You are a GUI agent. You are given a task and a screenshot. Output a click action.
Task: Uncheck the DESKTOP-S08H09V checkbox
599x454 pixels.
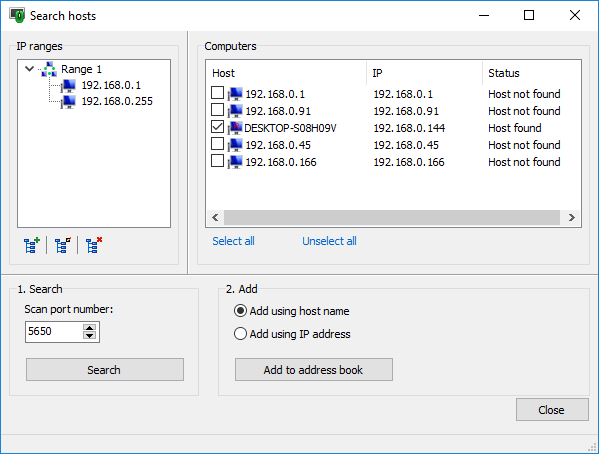(x=217, y=127)
